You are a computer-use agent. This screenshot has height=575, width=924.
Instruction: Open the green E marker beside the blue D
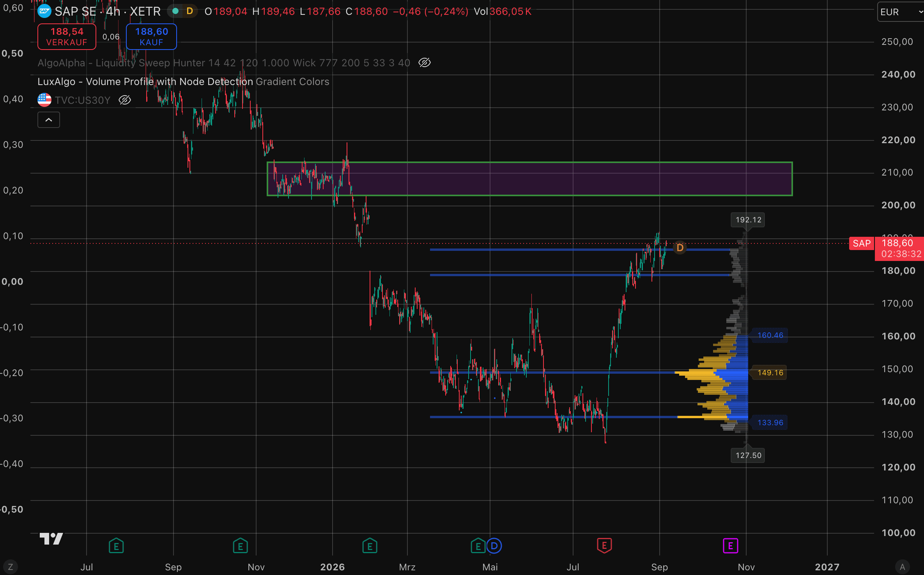[x=478, y=545]
